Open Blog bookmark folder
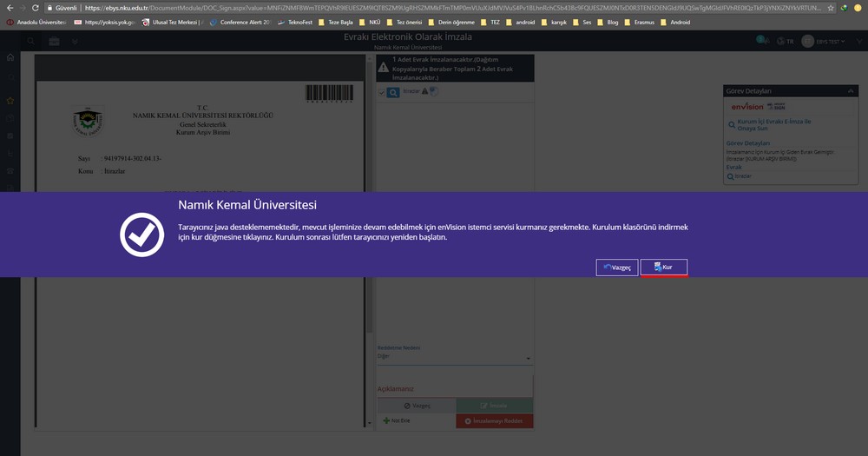This screenshot has height=456, width=868. pyautogui.click(x=608, y=23)
